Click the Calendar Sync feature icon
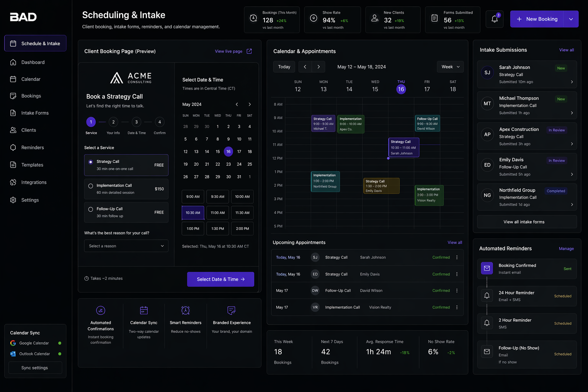588x392 pixels. [x=144, y=310]
